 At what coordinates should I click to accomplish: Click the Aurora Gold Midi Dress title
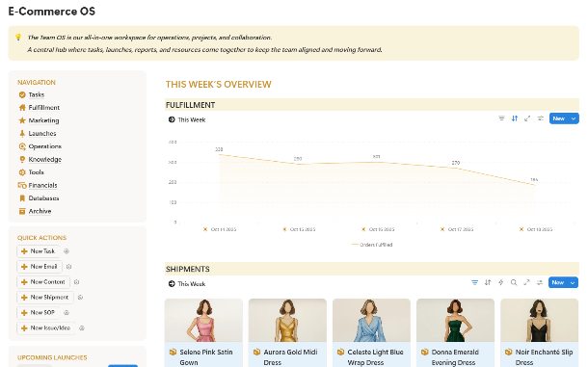(290, 357)
